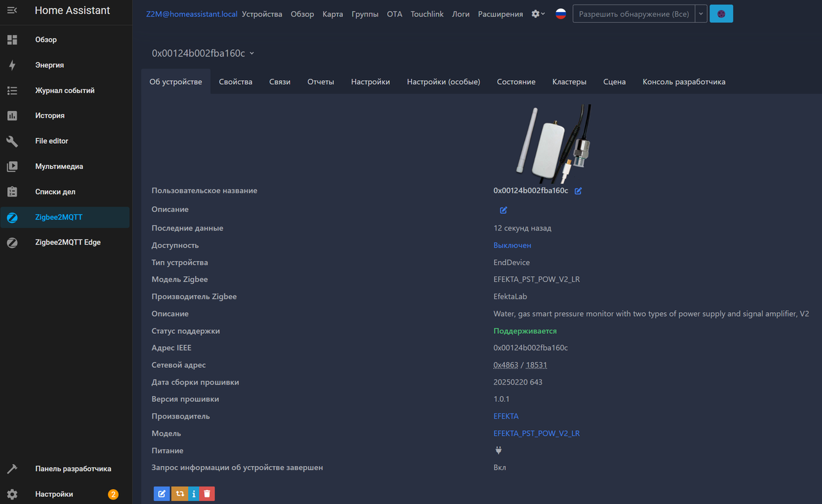Expand the Разрешить обнаружение dropdown arrow

coord(701,13)
